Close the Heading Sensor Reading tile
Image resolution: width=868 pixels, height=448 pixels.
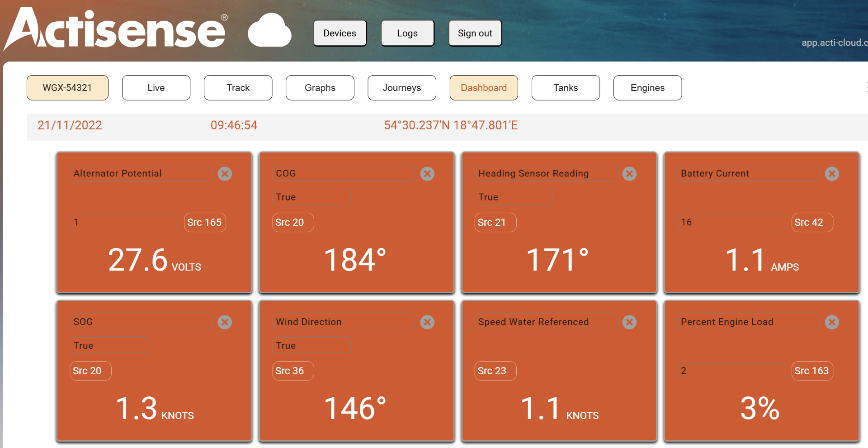click(x=629, y=174)
